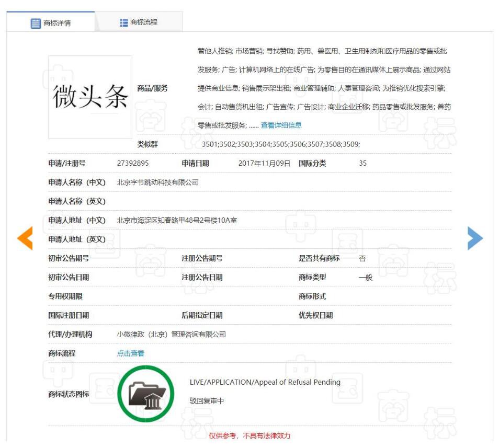Click the 申请人地址（中文） label
The width and height of the screenshot is (499, 448).
[77, 221]
